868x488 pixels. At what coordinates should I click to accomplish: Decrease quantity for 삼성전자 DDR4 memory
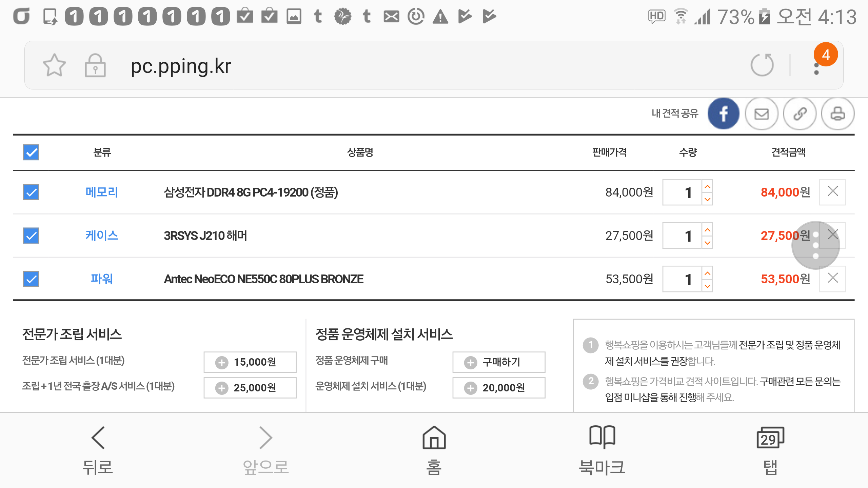[x=707, y=199]
